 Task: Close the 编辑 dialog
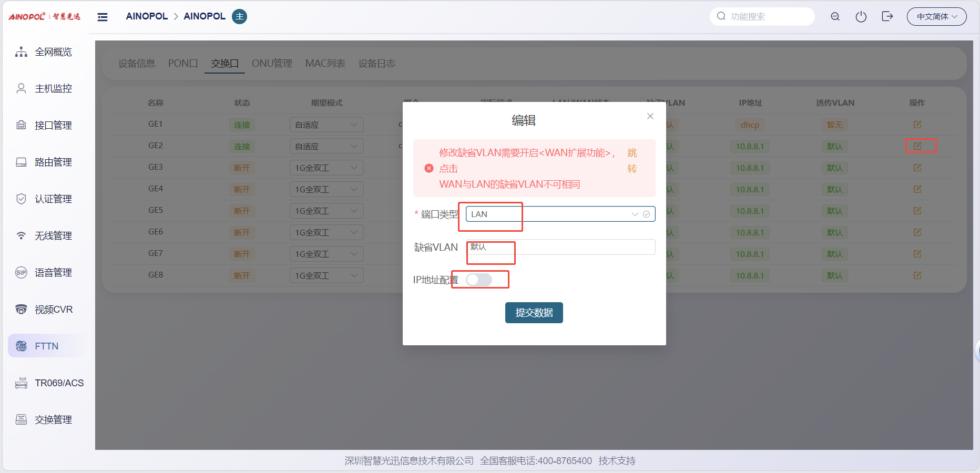coord(650,116)
